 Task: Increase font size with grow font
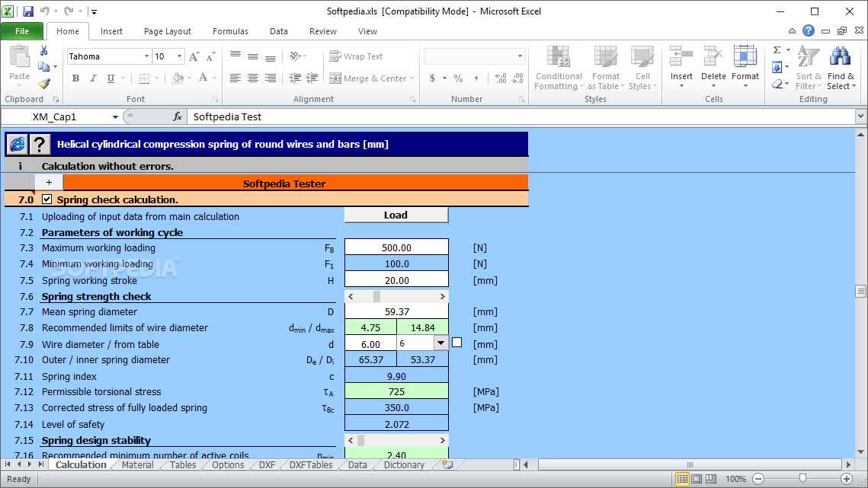point(194,56)
